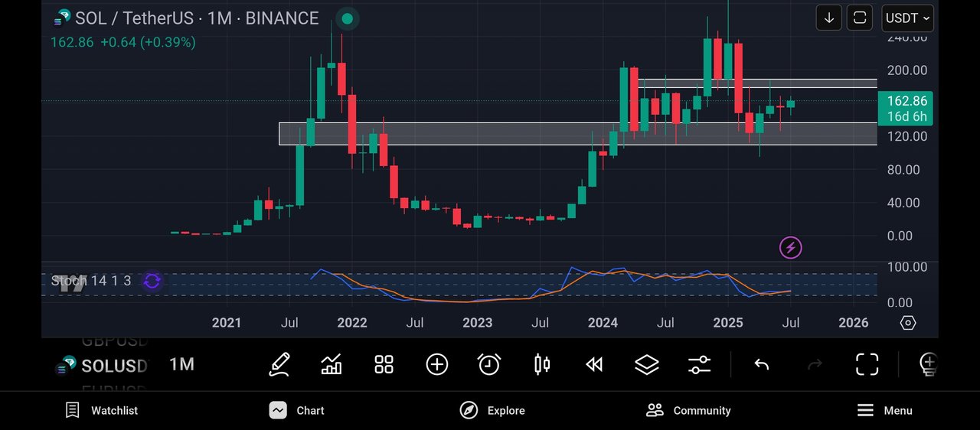The image size is (980, 430).
Task: Select the drawing pencil tool
Action: 279,364
